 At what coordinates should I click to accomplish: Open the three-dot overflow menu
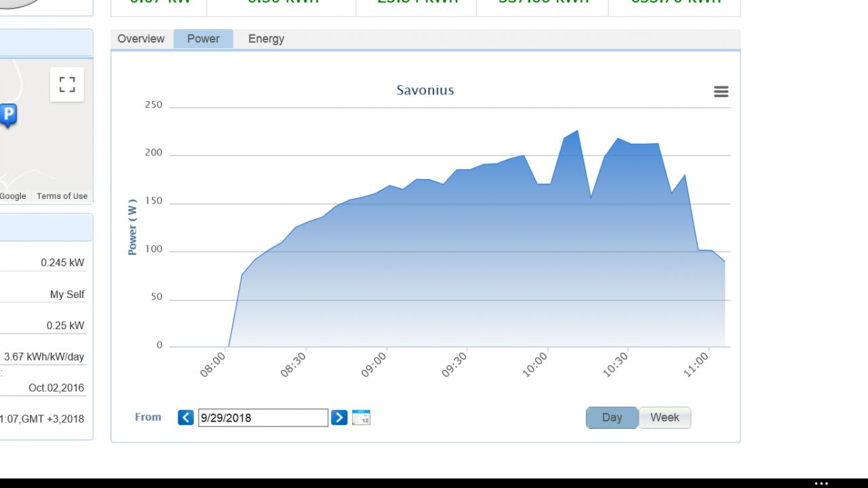tap(821, 483)
